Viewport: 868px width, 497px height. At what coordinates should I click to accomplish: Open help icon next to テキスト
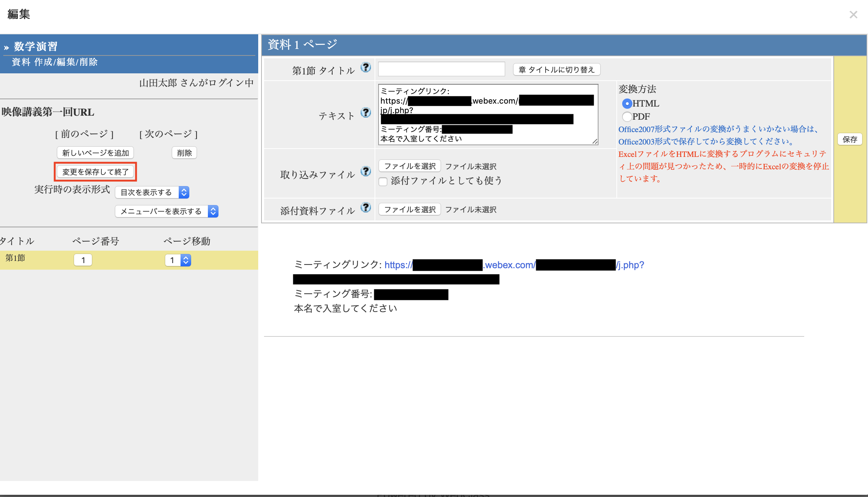pos(365,112)
